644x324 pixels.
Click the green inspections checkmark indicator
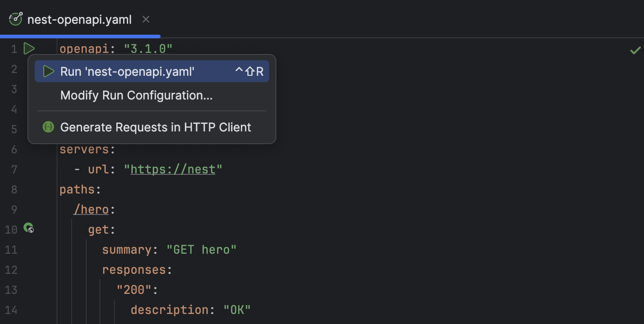(635, 51)
